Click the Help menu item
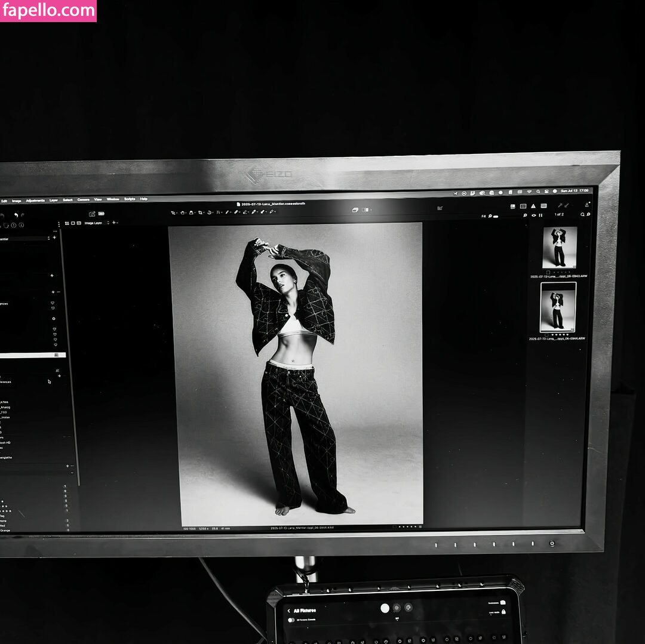The width and height of the screenshot is (645, 644). (x=143, y=199)
